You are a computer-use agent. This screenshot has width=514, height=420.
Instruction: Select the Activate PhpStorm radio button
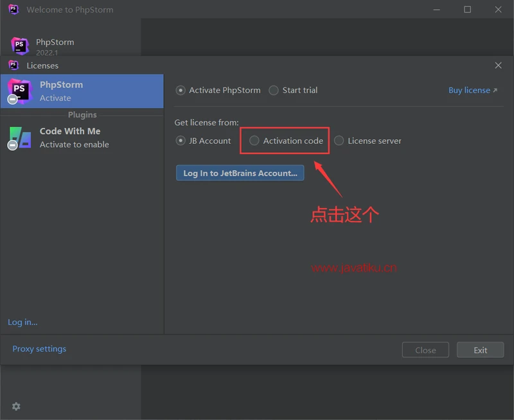(x=181, y=91)
